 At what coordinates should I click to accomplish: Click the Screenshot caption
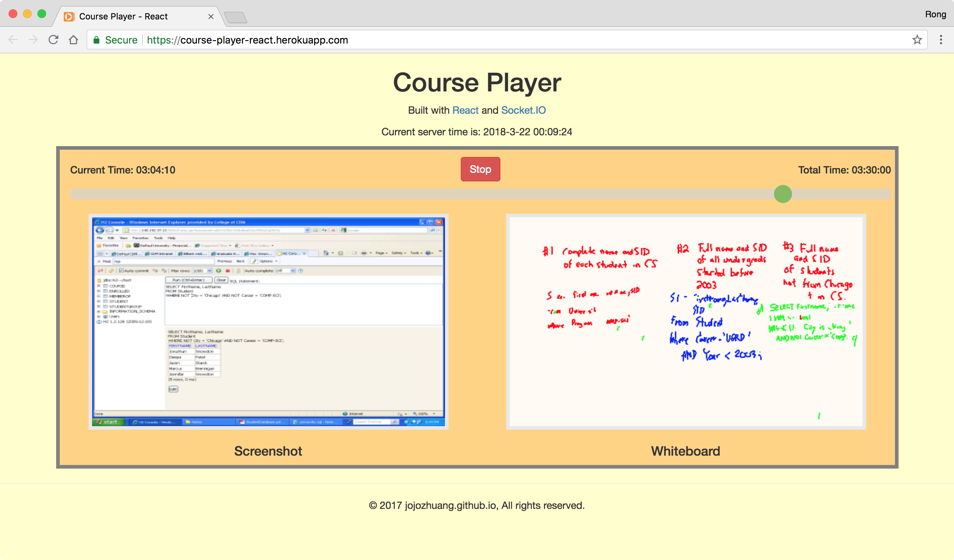click(268, 451)
